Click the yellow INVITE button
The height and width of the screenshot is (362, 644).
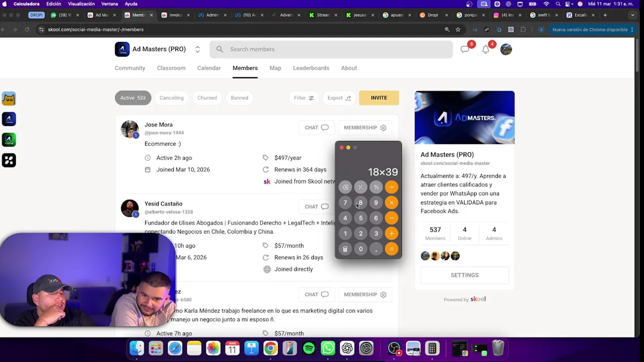click(x=379, y=98)
